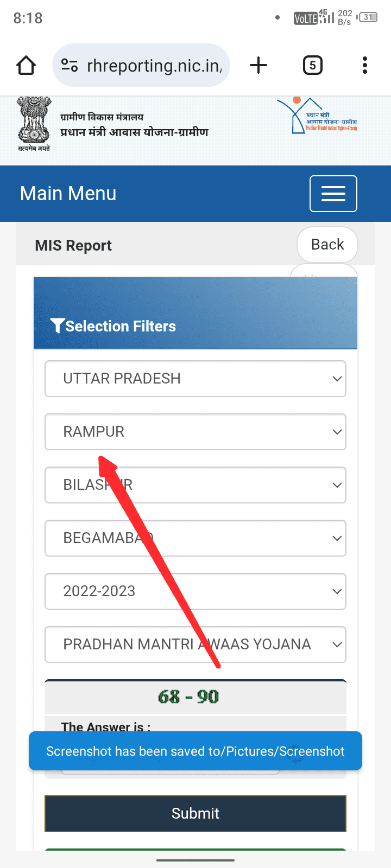The width and height of the screenshot is (391, 868).
Task: Expand the UTTAR PRADESH state dropdown
Action: [195, 379]
